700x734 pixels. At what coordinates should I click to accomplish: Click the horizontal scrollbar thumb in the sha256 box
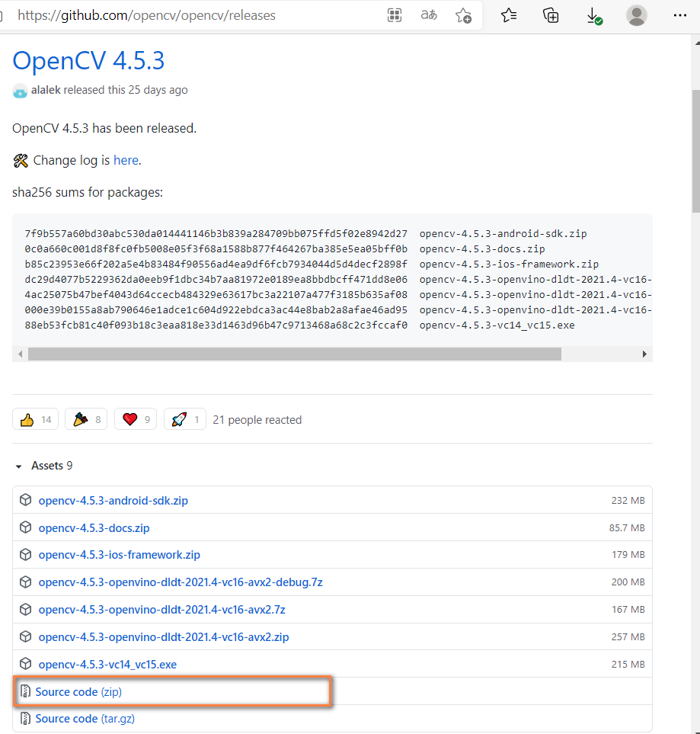295,354
